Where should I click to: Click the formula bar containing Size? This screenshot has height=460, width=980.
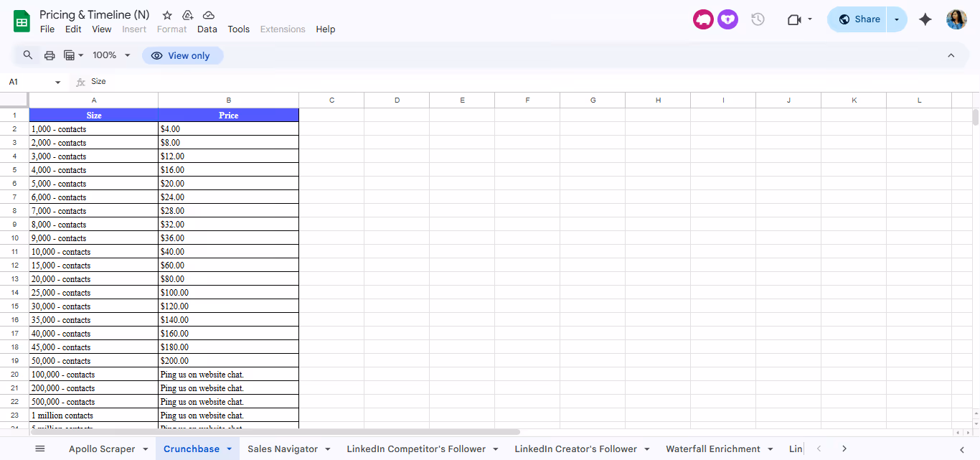click(x=531, y=82)
